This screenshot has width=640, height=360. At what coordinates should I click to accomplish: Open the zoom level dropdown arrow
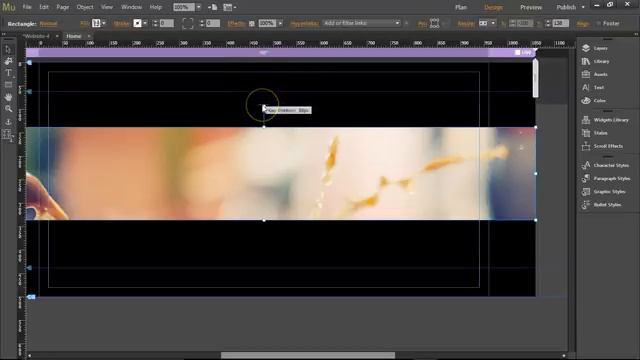point(199,7)
